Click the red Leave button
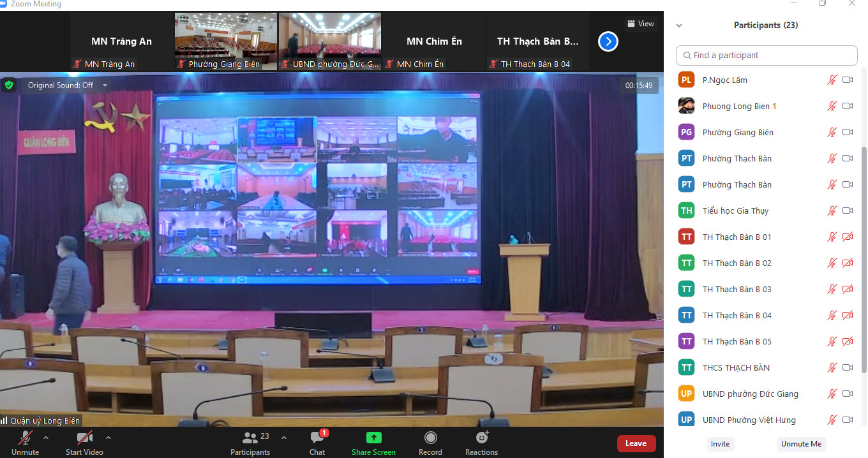 636,443
